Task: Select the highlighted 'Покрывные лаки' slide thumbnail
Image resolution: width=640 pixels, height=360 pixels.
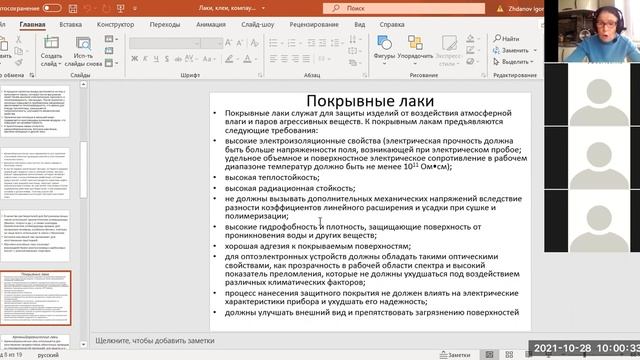Action: click(36, 298)
